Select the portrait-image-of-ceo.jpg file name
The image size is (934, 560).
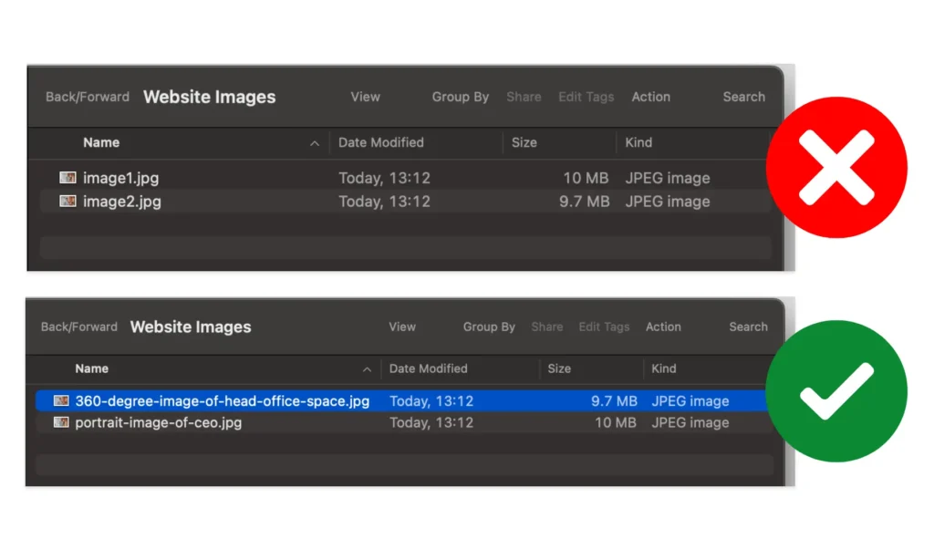(x=159, y=422)
